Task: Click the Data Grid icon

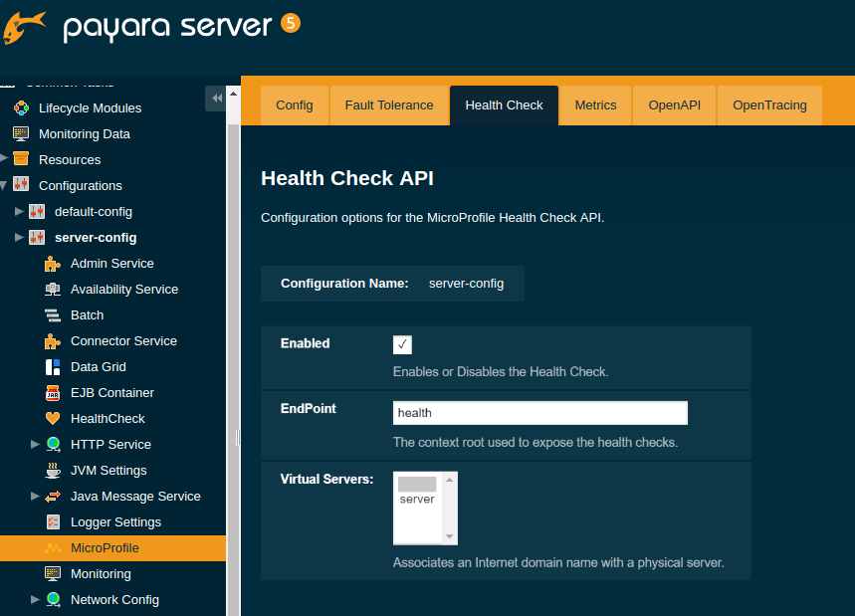Action: (53, 367)
